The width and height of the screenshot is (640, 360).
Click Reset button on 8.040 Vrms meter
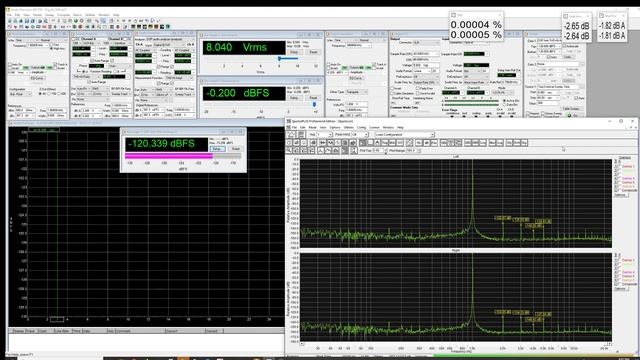(x=313, y=52)
